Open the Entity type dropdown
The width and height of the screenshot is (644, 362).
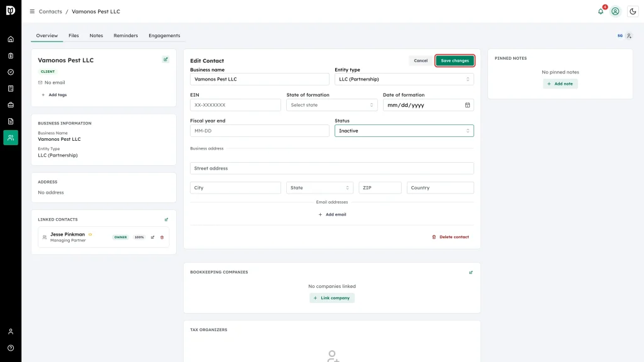click(404, 79)
